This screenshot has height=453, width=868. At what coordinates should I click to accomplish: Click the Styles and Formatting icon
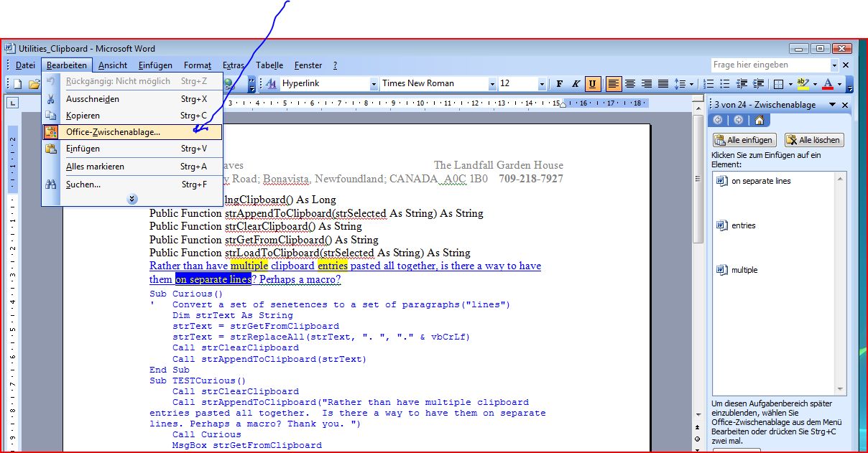(x=272, y=84)
